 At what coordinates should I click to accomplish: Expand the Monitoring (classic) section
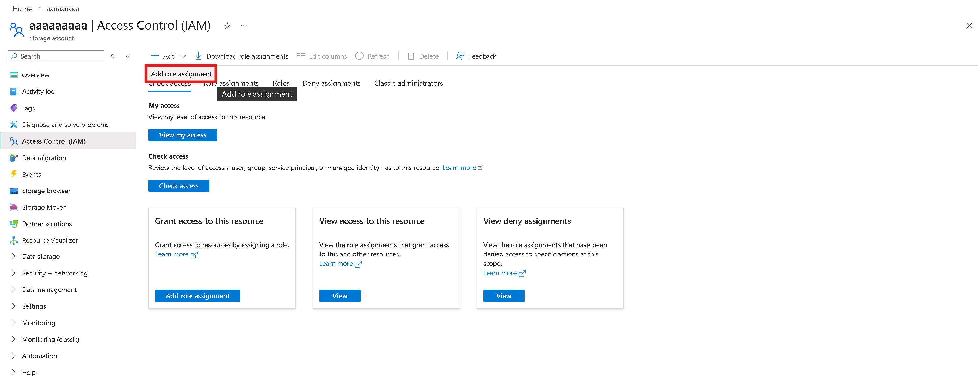50,339
